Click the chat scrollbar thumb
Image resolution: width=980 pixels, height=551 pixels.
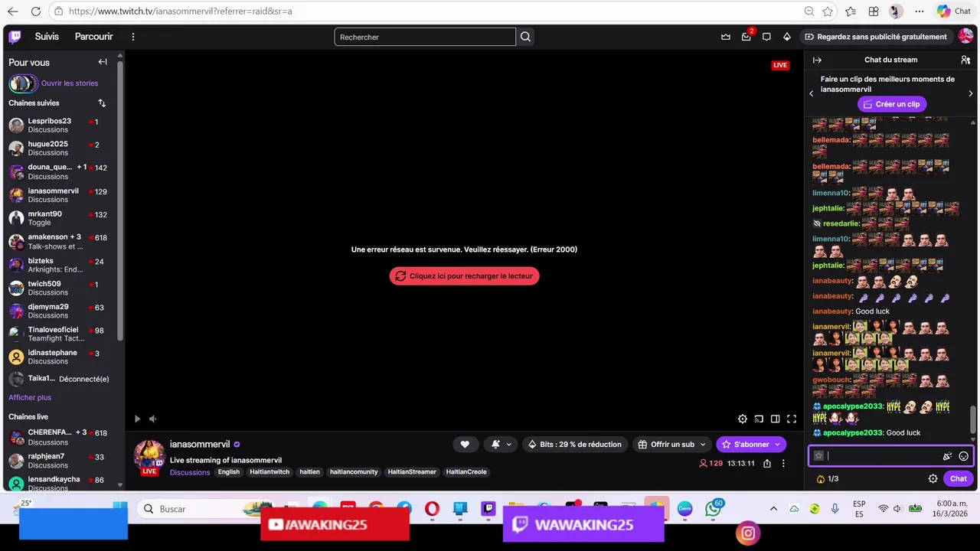click(x=974, y=419)
